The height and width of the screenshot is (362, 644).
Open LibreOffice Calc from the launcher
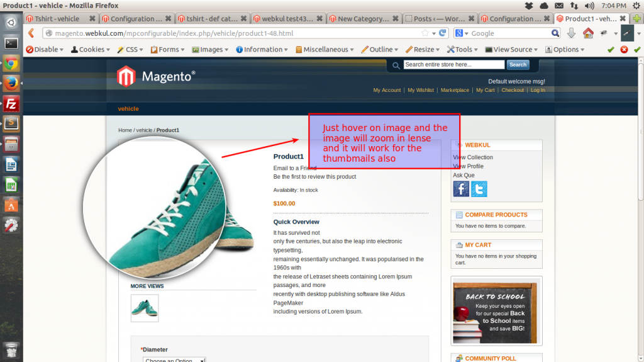click(11, 185)
